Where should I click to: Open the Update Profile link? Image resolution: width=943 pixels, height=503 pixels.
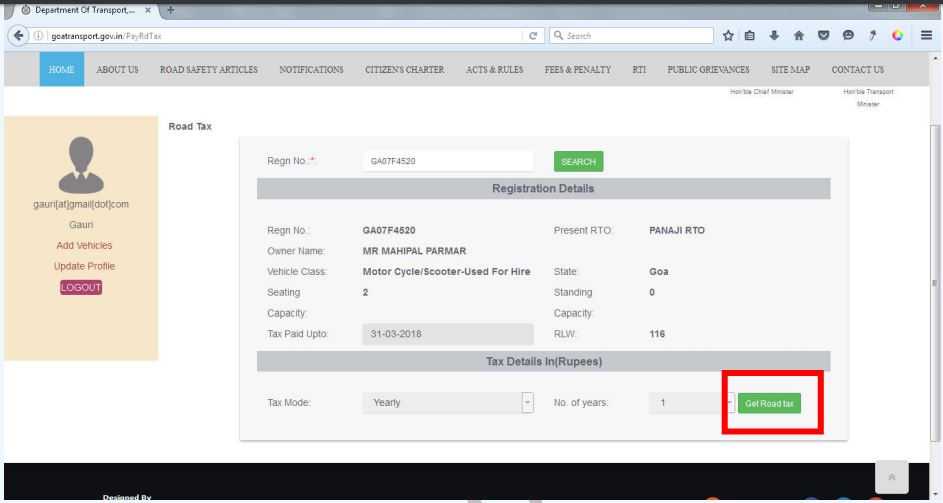[x=84, y=266]
